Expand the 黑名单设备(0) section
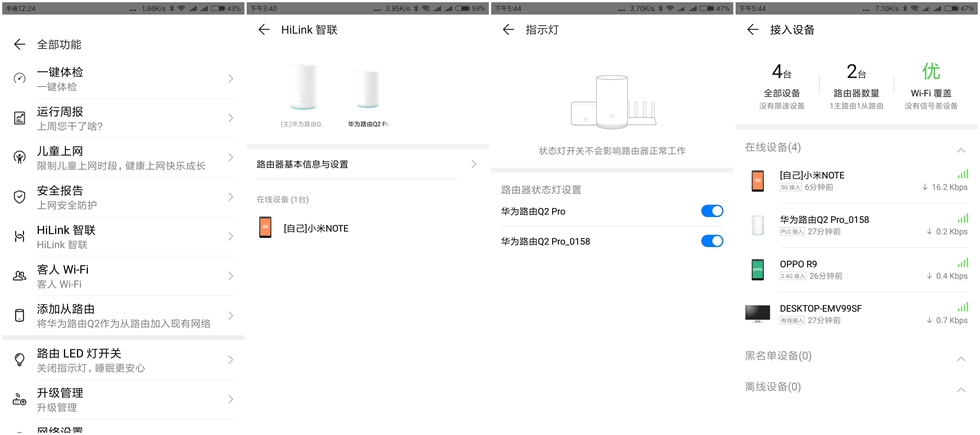Image resolution: width=980 pixels, height=435 pixels. [961, 359]
